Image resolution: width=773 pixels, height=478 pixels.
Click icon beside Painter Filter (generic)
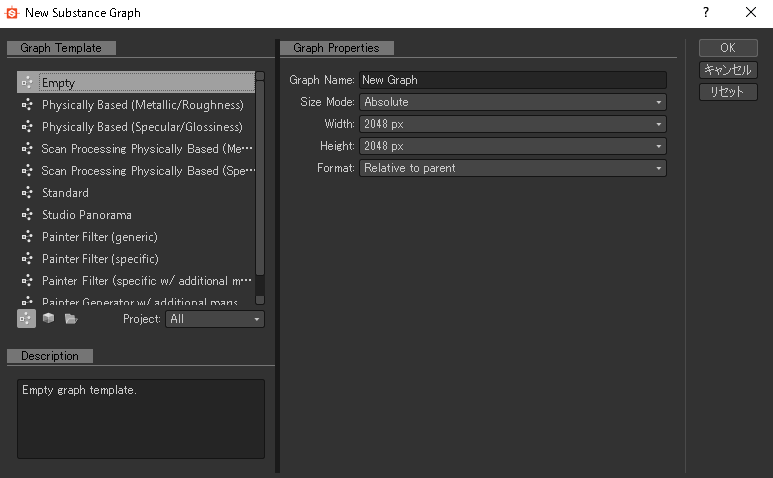point(27,237)
